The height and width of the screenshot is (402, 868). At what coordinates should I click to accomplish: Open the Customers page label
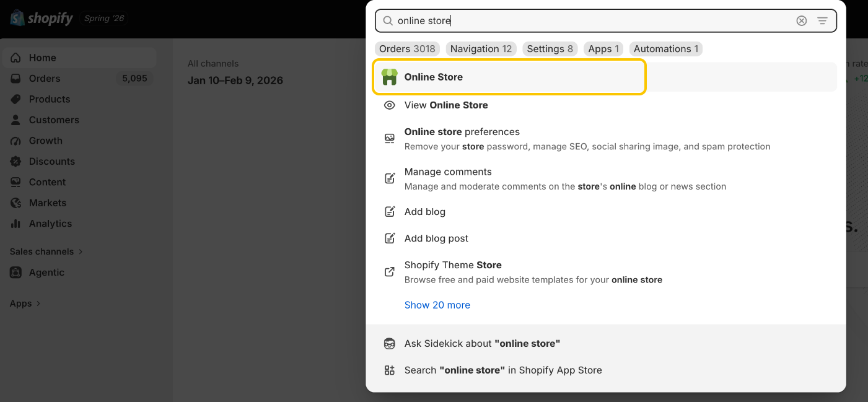pos(54,120)
